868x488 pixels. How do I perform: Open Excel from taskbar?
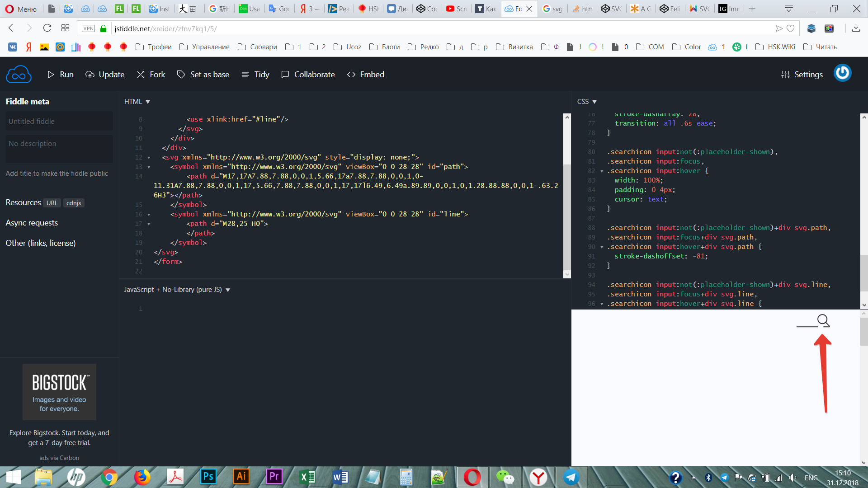tap(307, 477)
